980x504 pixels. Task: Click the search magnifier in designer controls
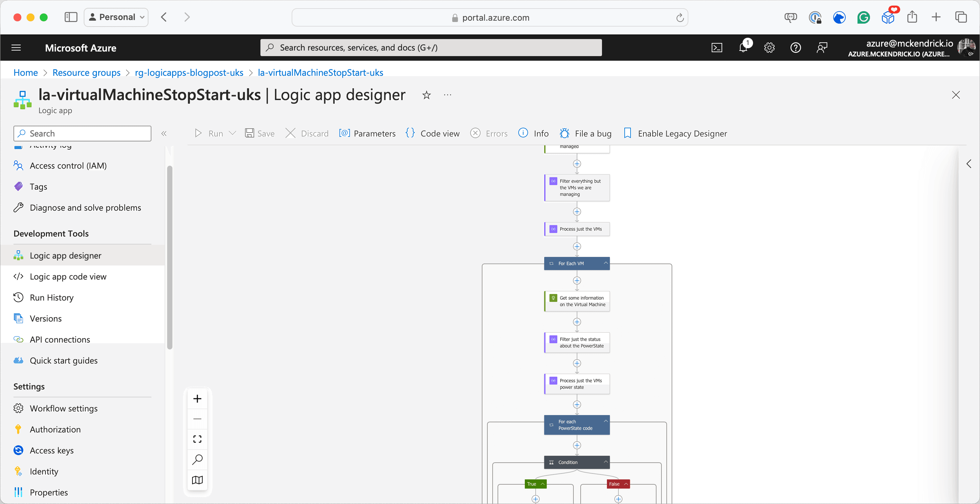(x=197, y=459)
